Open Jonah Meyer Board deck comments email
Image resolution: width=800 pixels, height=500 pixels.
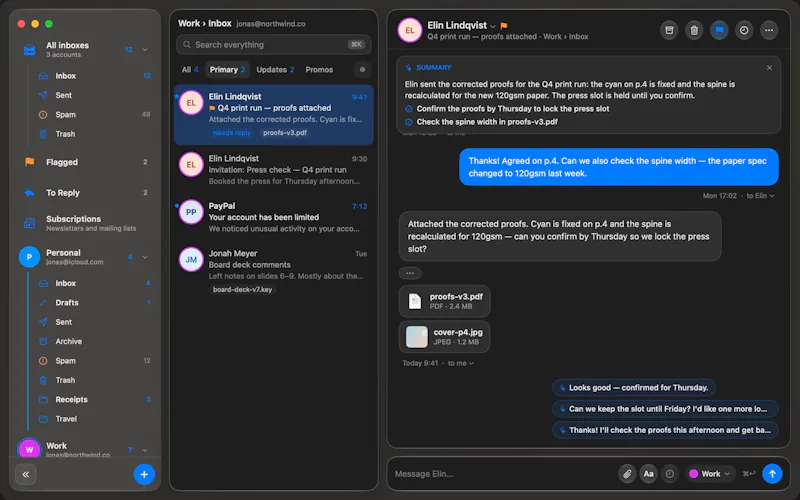[273, 271]
